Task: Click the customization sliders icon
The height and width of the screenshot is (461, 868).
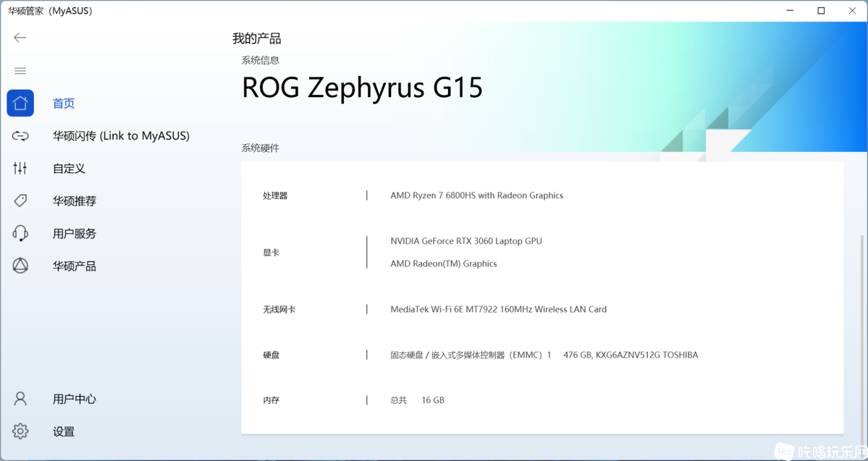Action: pos(20,168)
